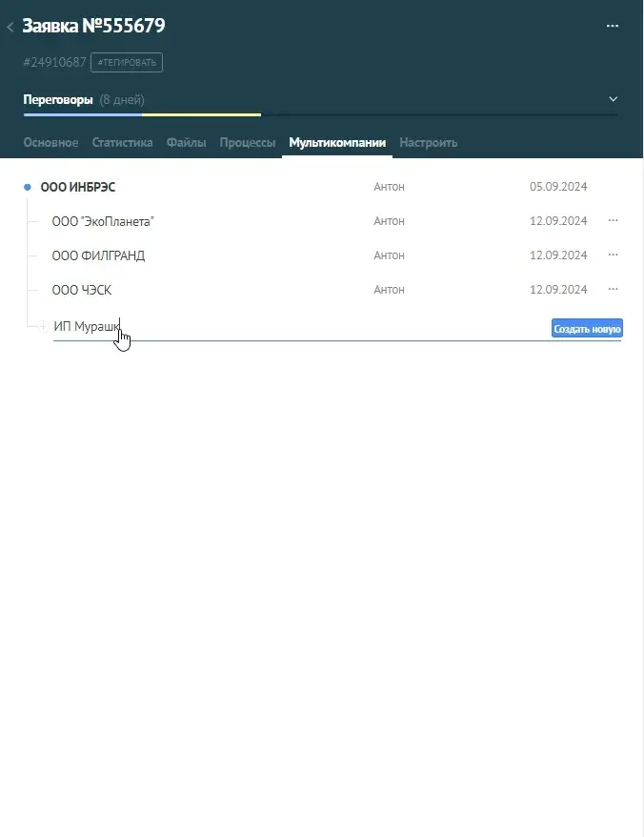Image resolution: width=644 pixels, height=837 pixels.
Task: Select the Мультикомпании tab
Action: pos(337,143)
